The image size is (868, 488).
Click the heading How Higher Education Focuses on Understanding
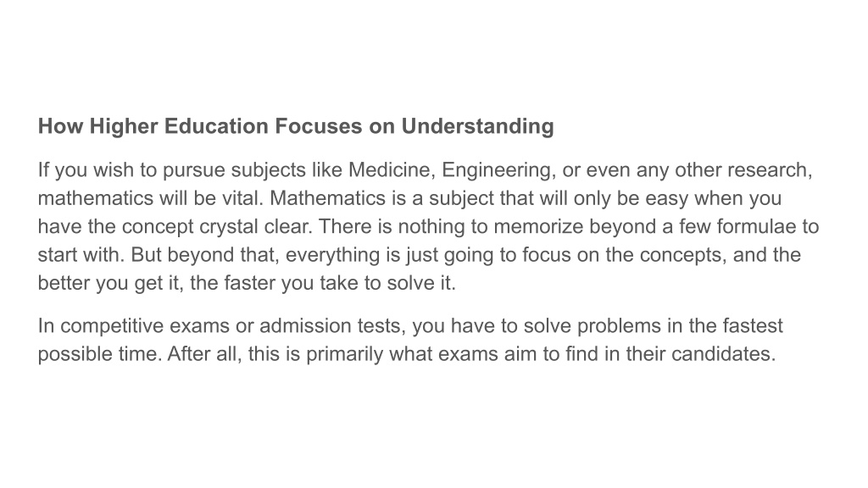(x=296, y=127)
